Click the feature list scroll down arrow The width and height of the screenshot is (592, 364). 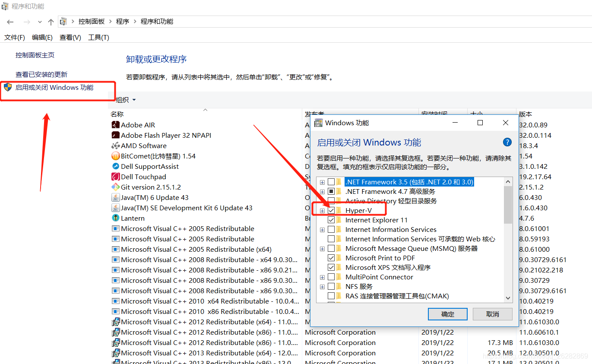pos(508,298)
